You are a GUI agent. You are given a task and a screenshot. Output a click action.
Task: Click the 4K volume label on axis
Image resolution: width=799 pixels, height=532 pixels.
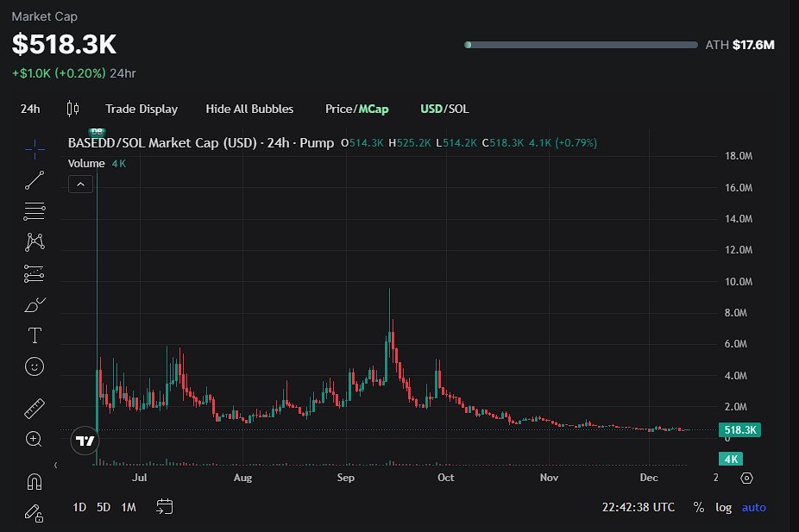tap(731, 460)
